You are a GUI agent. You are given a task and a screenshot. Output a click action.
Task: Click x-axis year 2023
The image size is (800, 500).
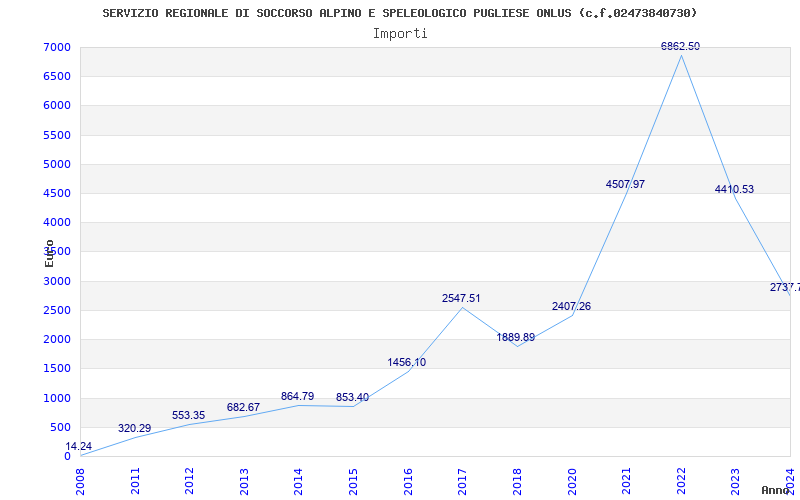click(x=735, y=482)
